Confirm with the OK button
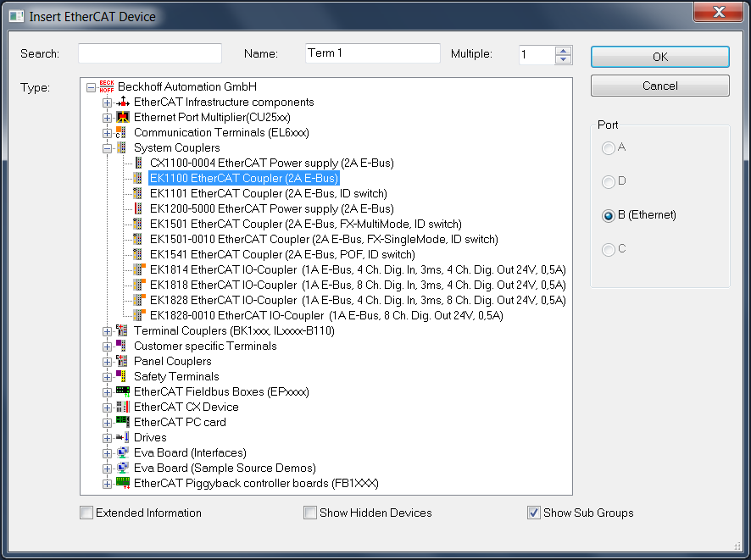The height and width of the screenshot is (560, 751). point(660,57)
